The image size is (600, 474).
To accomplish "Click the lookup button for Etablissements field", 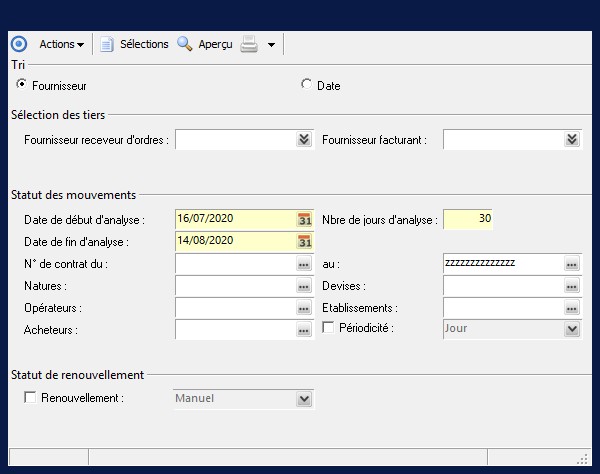I will [572, 308].
